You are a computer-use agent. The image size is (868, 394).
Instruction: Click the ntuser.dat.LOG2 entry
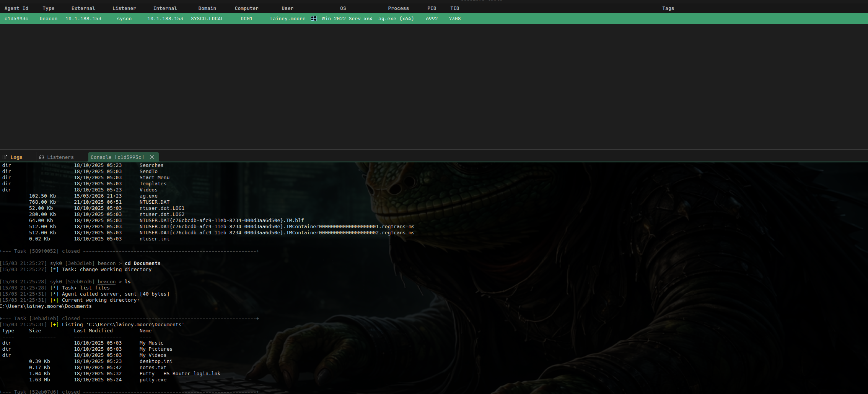[162, 214]
